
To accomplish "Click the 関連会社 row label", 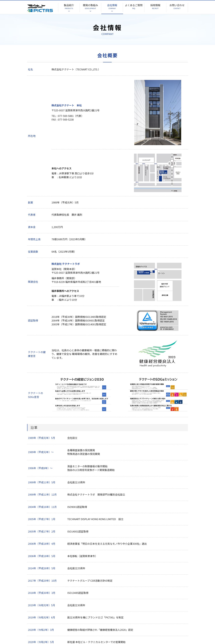I will [x=33, y=282].
